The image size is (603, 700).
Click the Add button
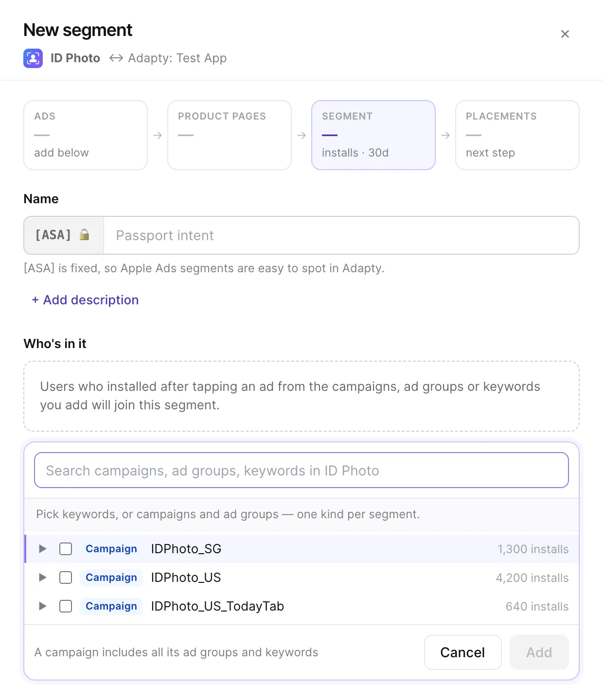539,652
